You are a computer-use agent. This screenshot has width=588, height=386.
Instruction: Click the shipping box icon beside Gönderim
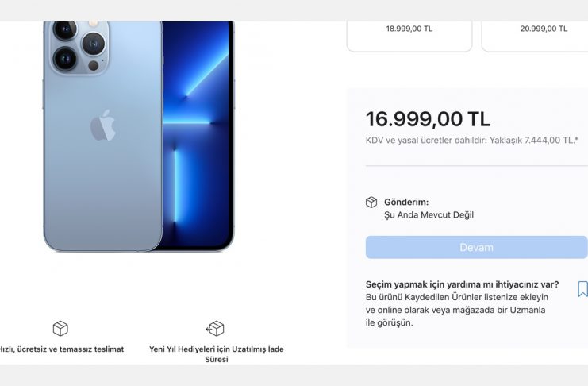(x=371, y=202)
